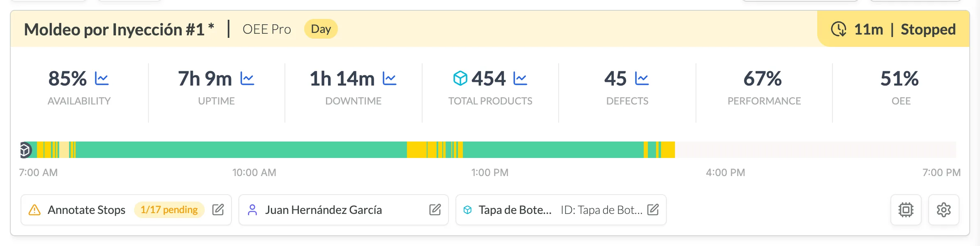Screen dimensions: 980x246
Task: Open the 11m Stopped status indicator
Action: (x=893, y=29)
